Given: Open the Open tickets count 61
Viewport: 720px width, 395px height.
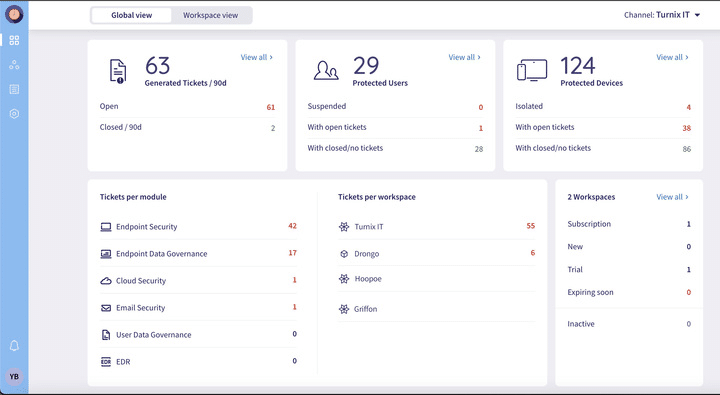Looking at the screenshot, I should coord(271,107).
